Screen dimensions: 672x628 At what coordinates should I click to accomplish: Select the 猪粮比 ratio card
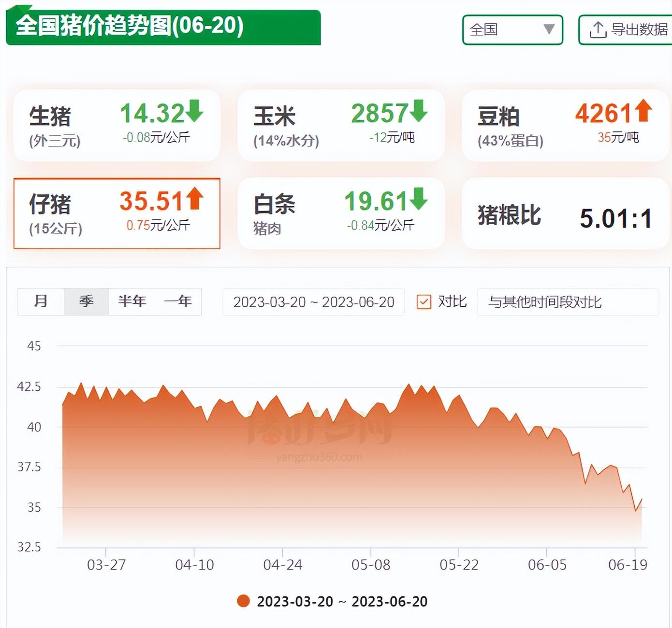click(565, 214)
